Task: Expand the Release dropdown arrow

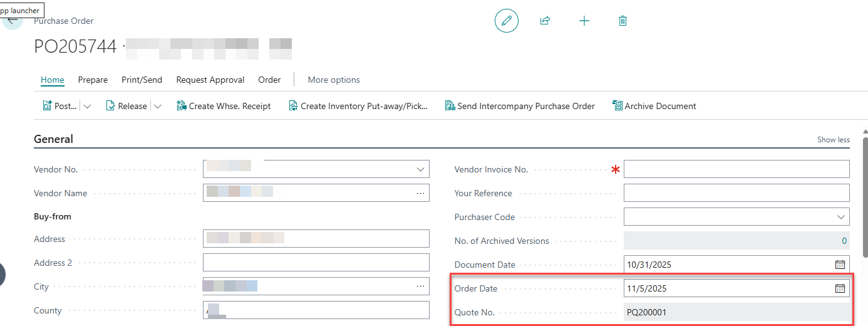Action: 157,106
